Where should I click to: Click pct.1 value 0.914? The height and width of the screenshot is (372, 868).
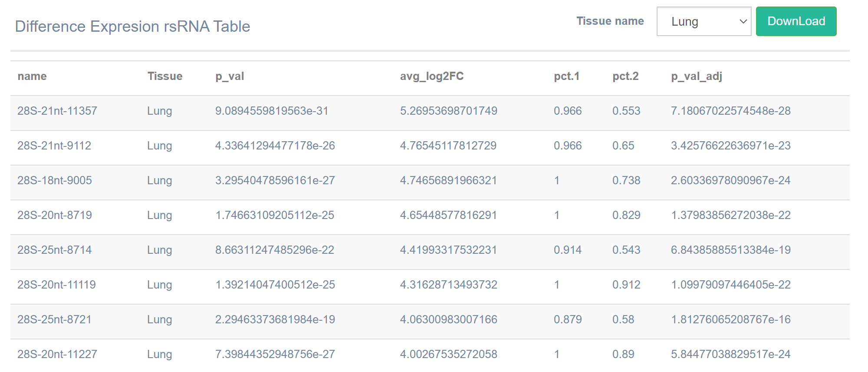coord(568,250)
